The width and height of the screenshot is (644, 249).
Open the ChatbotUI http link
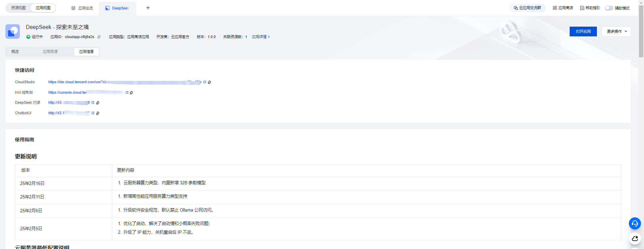click(x=69, y=113)
